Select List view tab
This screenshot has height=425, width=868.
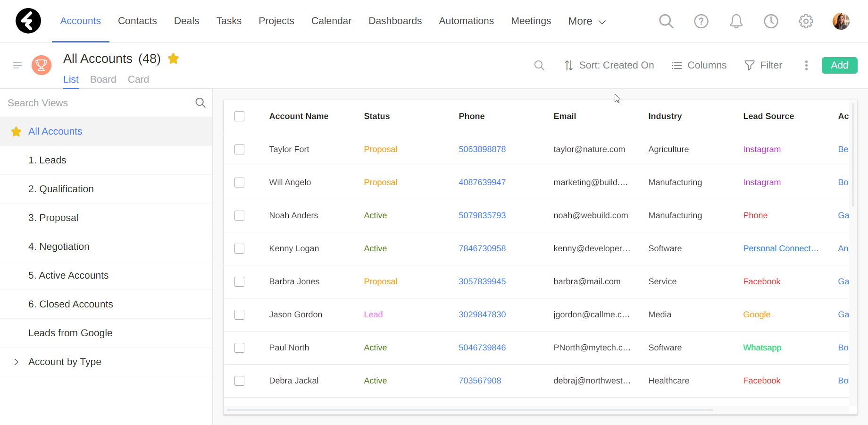point(71,79)
